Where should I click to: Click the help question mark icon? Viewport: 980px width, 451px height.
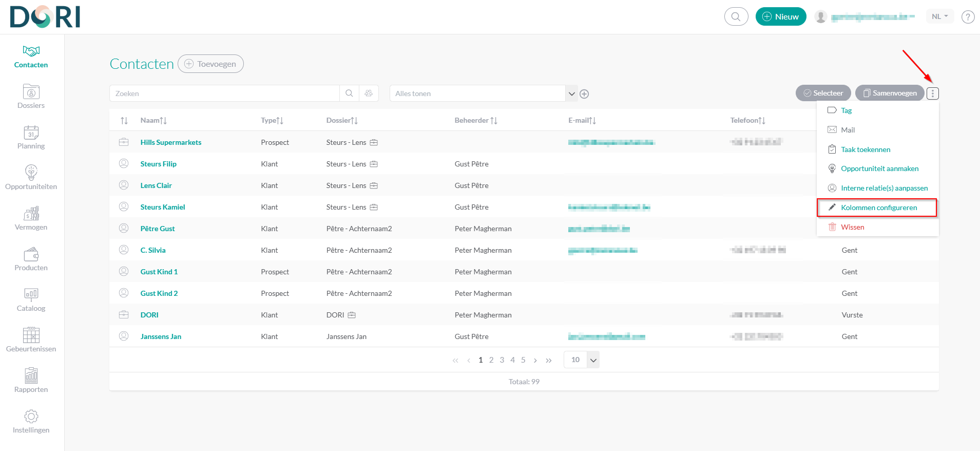(x=968, y=17)
